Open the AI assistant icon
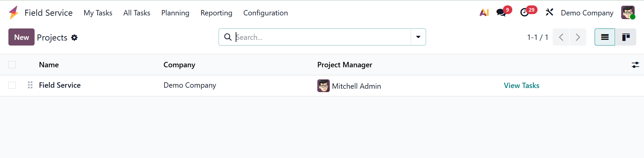Viewport: 644px width, 158px height. click(484, 13)
